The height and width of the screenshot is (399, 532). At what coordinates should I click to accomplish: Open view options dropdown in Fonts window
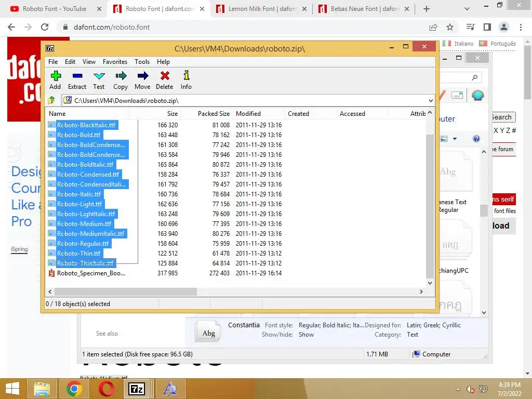(455, 138)
